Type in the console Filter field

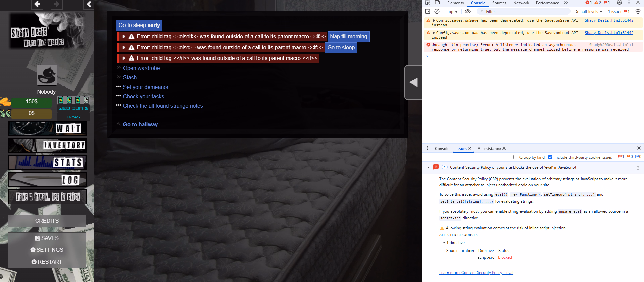click(x=524, y=12)
